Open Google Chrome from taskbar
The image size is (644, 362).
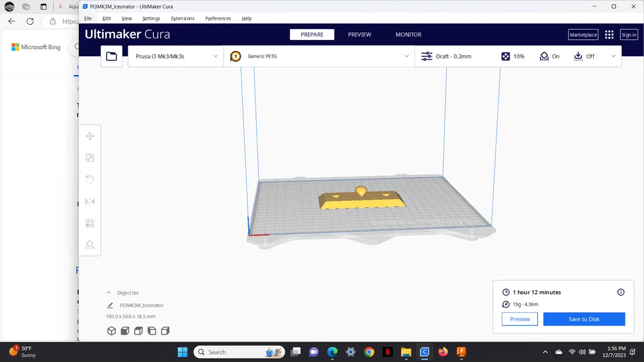[369, 352]
